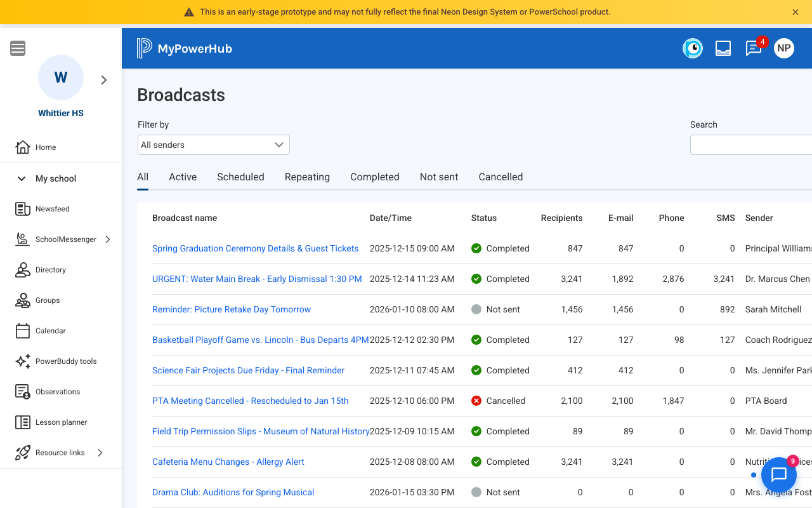Image resolution: width=812 pixels, height=508 pixels.
Task: Switch to the Scheduled tab
Action: click(x=240, y=177)
